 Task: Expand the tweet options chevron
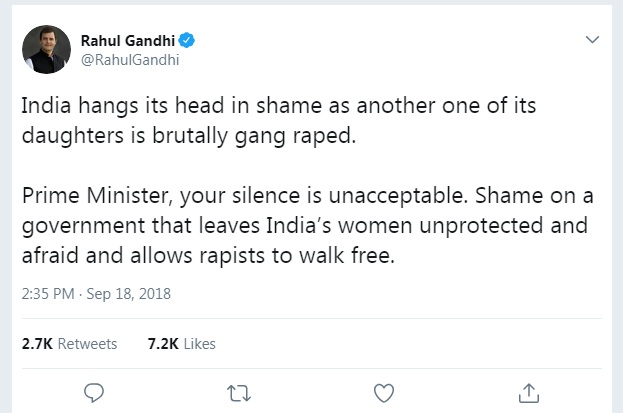tap(592, 40)
